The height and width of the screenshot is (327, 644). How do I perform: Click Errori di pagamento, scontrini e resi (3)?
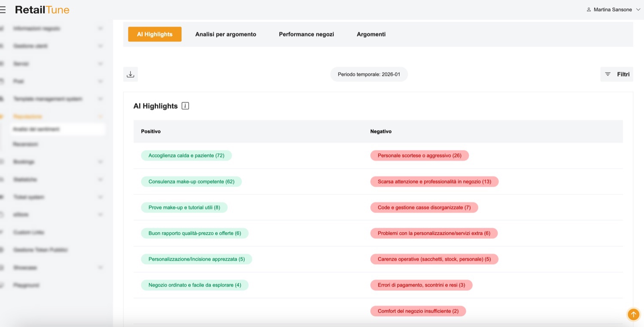[x=421, y=285]
